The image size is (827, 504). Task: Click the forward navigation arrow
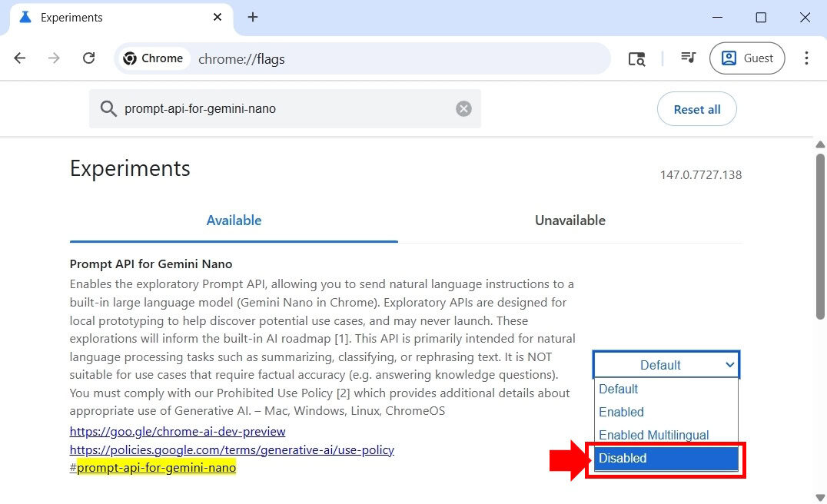pyautogui.click(x=54, y=58)
